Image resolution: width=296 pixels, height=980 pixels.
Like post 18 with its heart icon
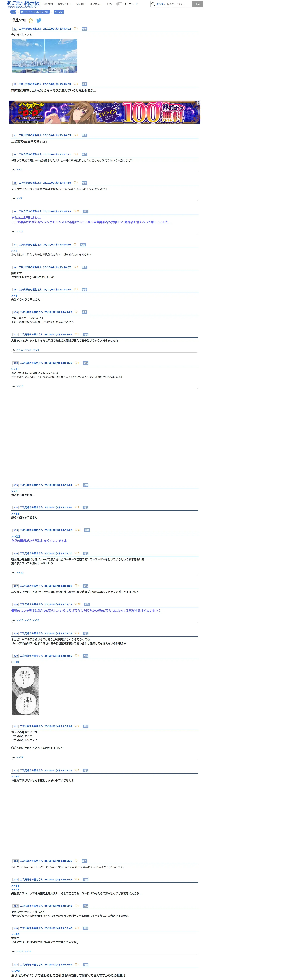point(76,604)
